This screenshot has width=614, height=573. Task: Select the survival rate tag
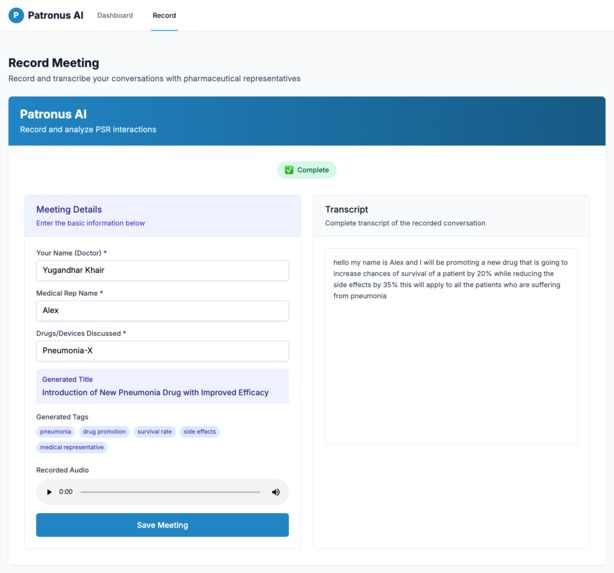point(155,432)
